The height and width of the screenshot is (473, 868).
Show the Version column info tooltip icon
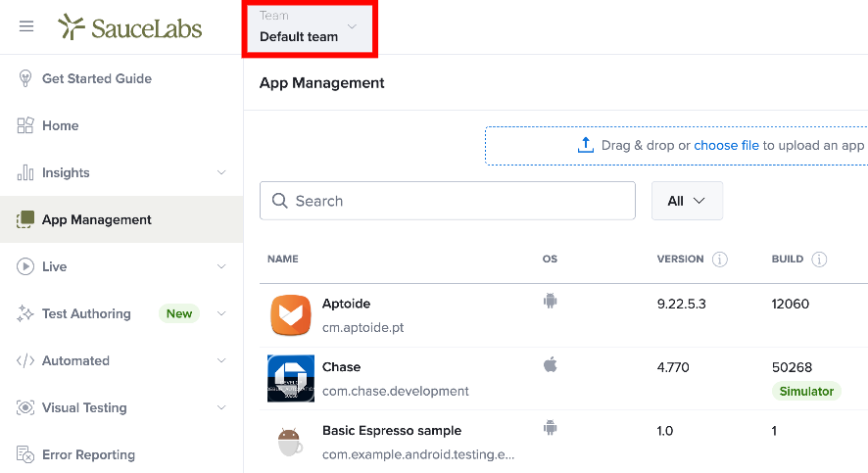click(x=720, y=259)
